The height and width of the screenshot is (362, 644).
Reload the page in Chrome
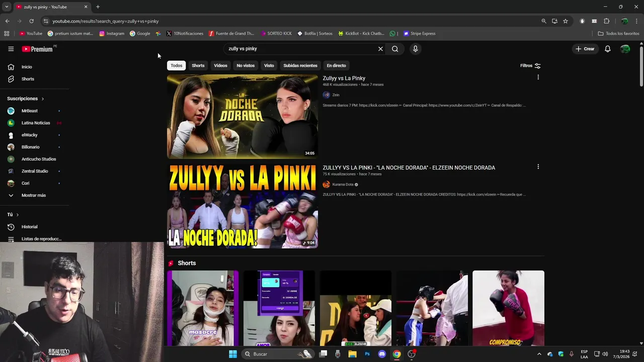coord(31,21)
